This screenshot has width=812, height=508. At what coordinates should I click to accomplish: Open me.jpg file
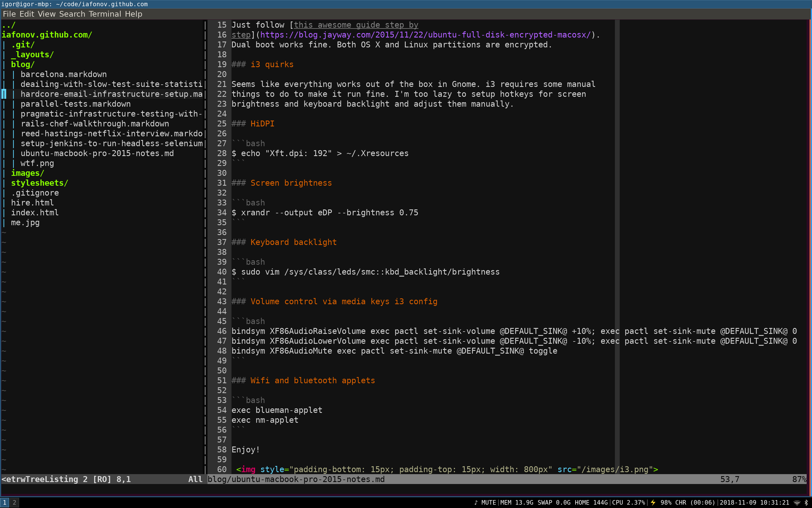tap(25, 223)
